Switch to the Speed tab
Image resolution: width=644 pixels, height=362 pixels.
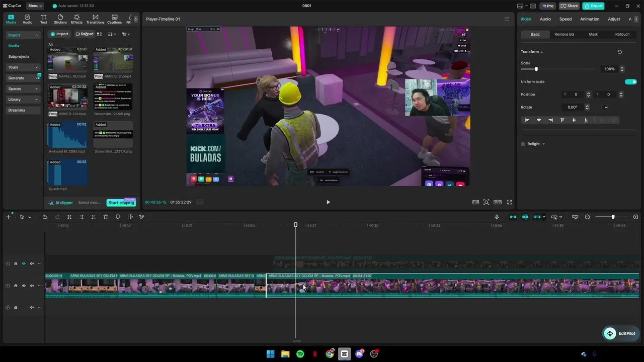(x=566, y=19)
